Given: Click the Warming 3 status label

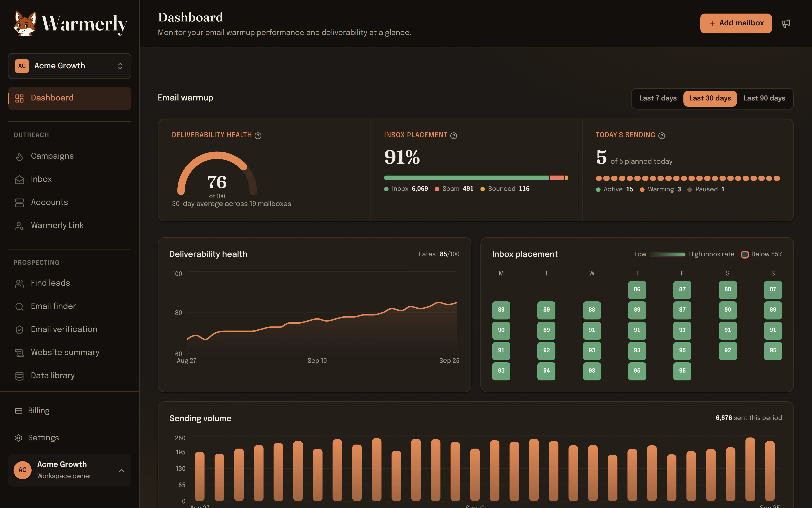Looking at the screenshot, I should 660,189.
